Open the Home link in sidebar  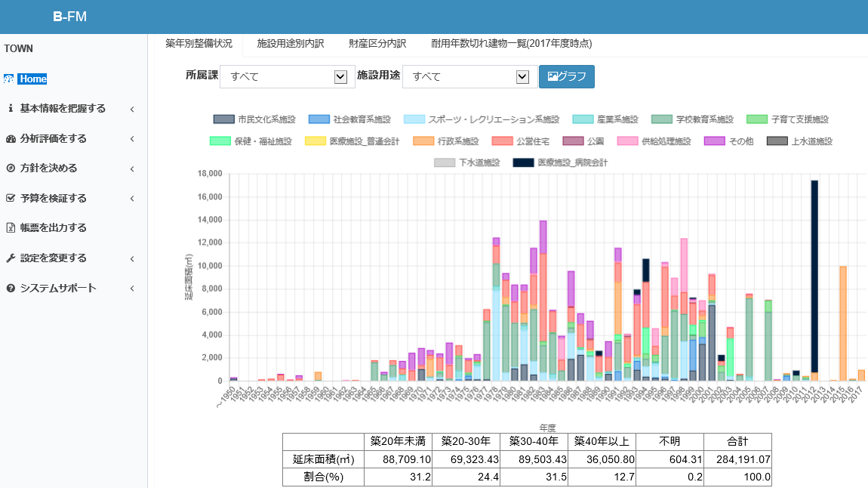(32, 79)
